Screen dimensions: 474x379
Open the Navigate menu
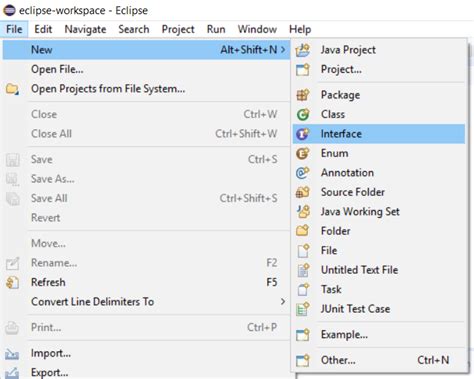coord(85,29)
